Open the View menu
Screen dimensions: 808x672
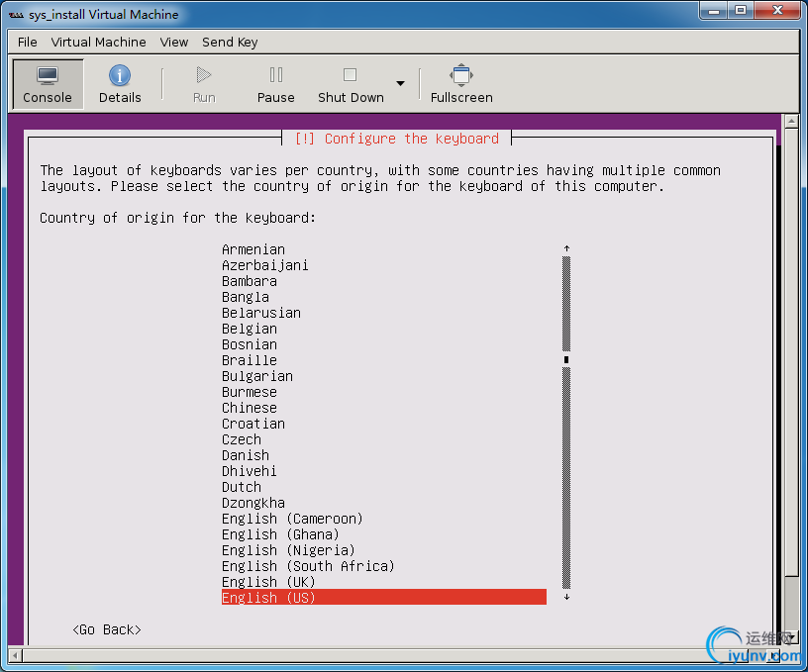tap(173, 43)
